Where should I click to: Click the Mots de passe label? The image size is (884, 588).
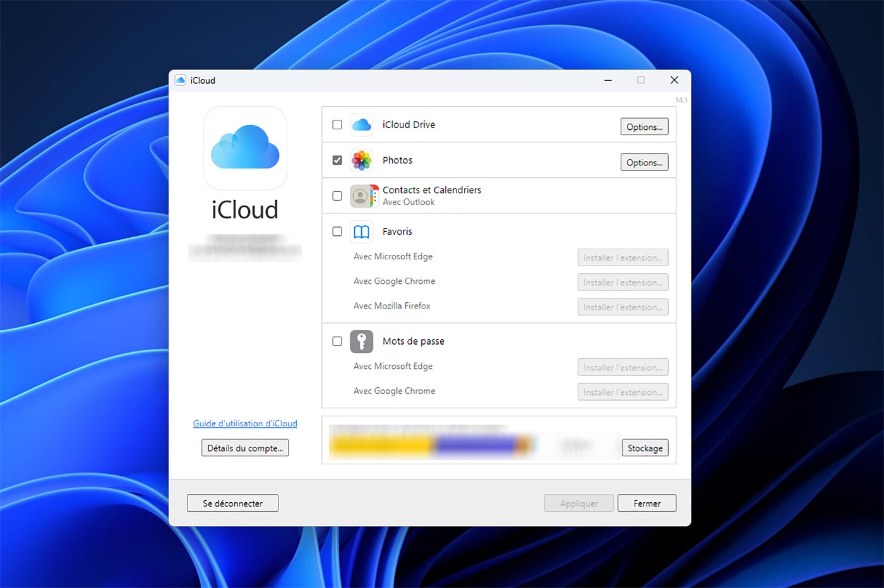point(414,341)
